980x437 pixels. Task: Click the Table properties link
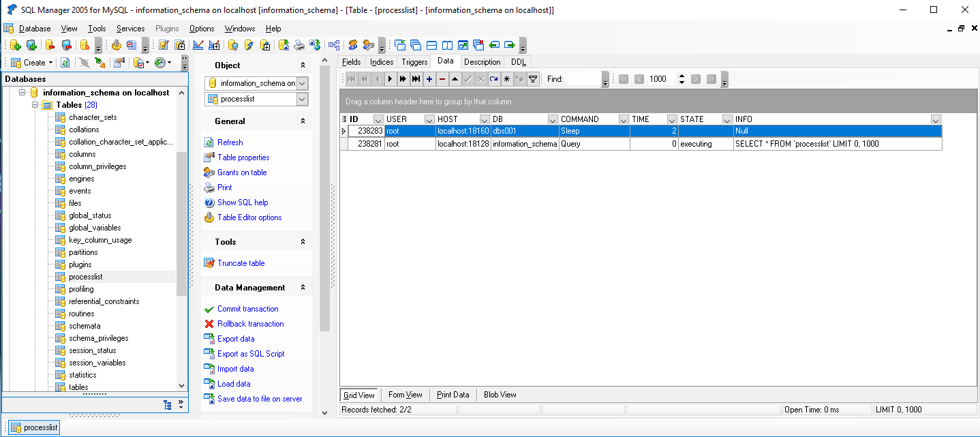[243, 157]
